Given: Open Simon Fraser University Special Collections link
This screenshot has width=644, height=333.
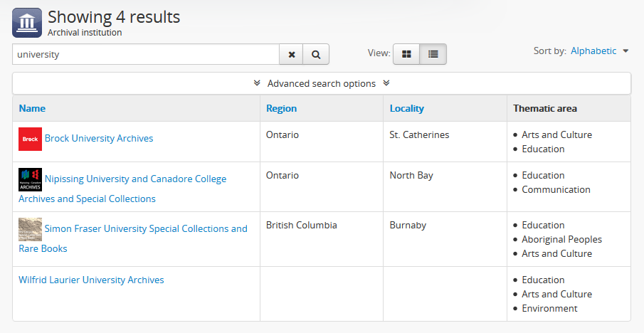Looking at the screenshot, I should click(x=146, y=228).
